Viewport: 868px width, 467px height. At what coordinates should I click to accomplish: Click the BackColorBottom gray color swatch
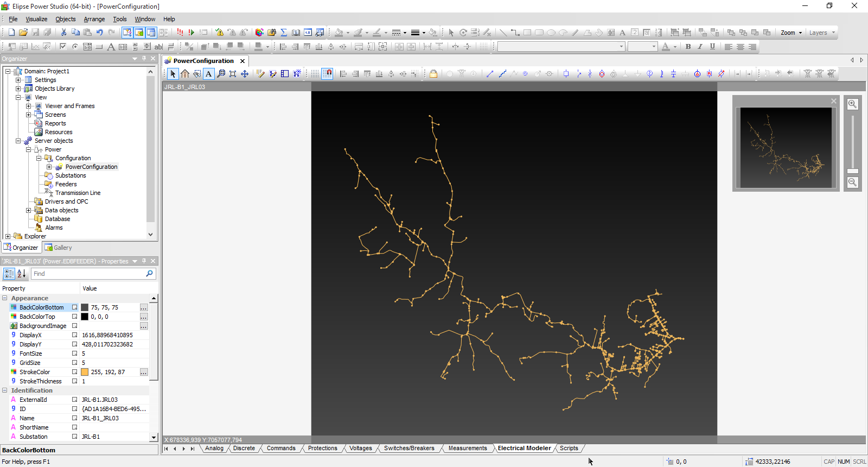coord(85,307)
